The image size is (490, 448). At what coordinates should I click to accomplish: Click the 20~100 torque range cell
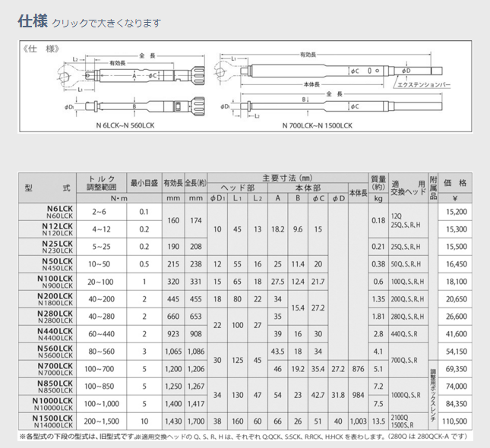(102, 282)
